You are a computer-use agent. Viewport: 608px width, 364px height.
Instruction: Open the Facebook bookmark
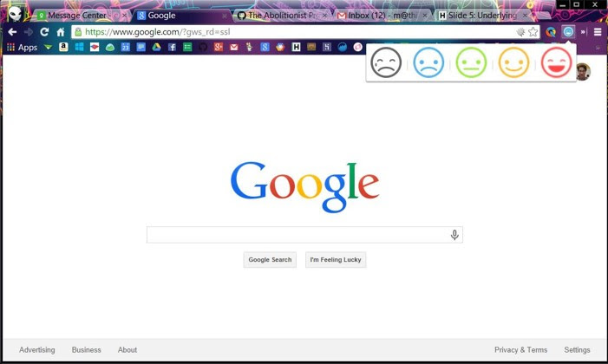(x=172, y=47)
